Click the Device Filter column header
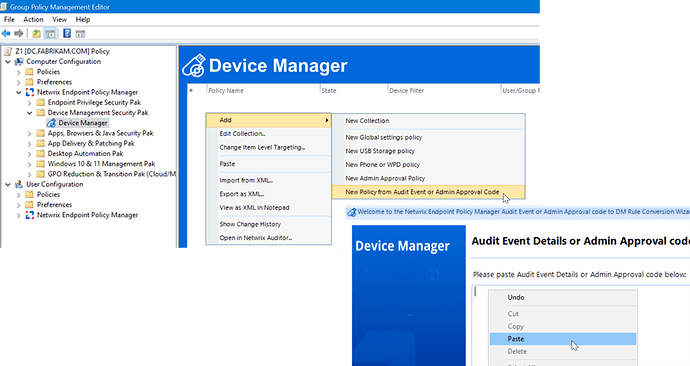Screen dimensions: 690x366 coord(444,91)
